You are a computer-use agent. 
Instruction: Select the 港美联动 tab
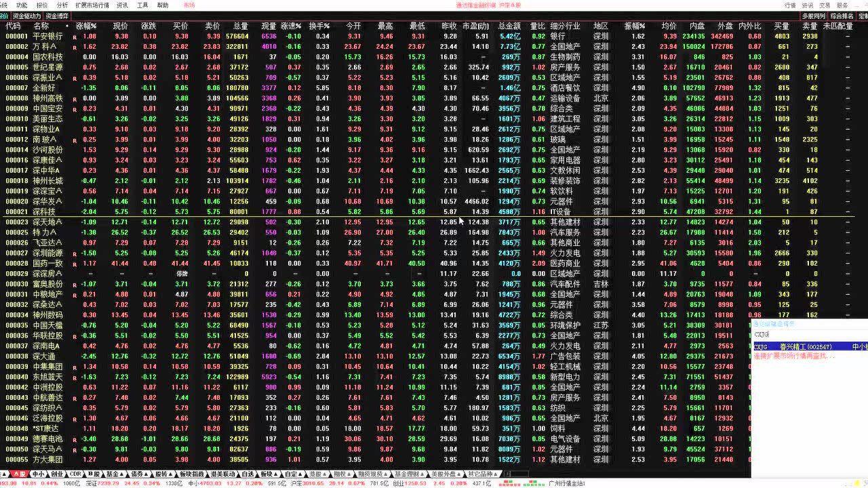click(x=223, y=474)
